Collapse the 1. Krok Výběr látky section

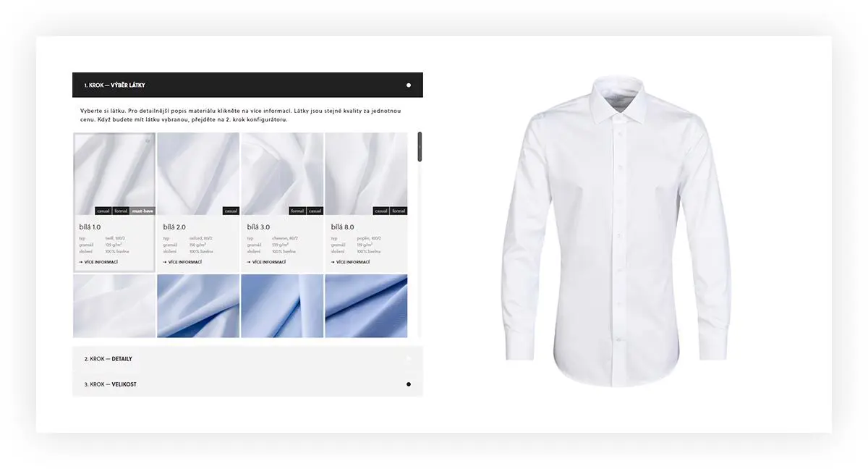pyautogui.click(x=247, y=85)
